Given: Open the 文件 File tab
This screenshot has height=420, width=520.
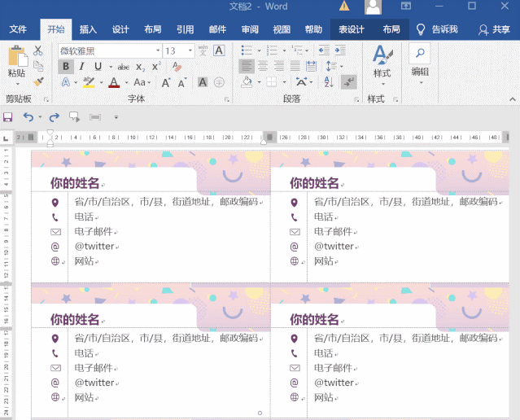Looking at the screenshot, I should coord(18,29).
